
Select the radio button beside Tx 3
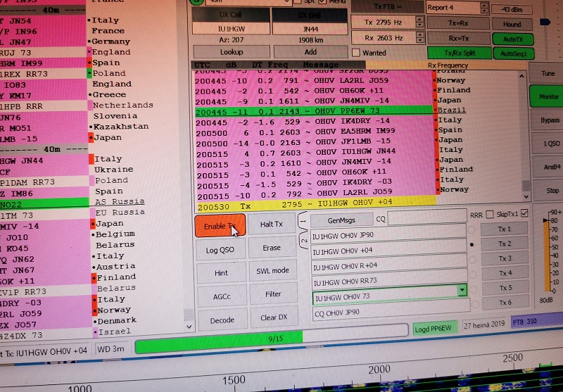coord(472,259)
